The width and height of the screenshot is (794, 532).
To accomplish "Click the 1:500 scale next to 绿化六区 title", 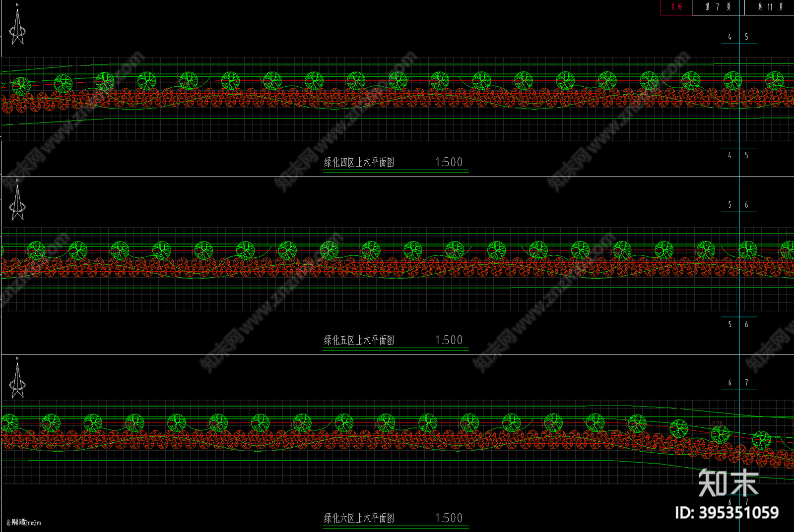I will click(x=449, y=518).
